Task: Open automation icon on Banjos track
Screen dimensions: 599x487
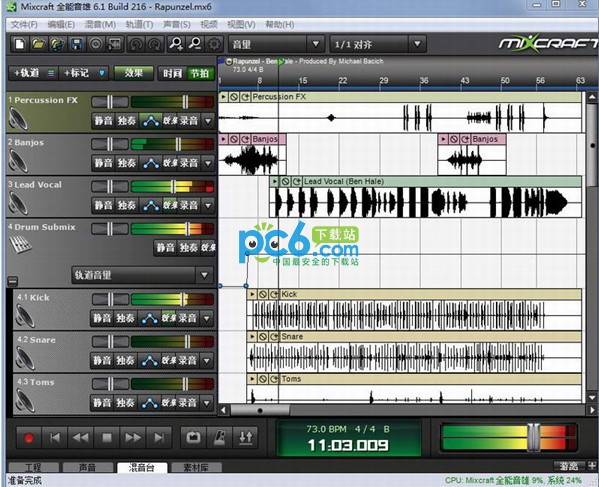Action: click(151, 163)
